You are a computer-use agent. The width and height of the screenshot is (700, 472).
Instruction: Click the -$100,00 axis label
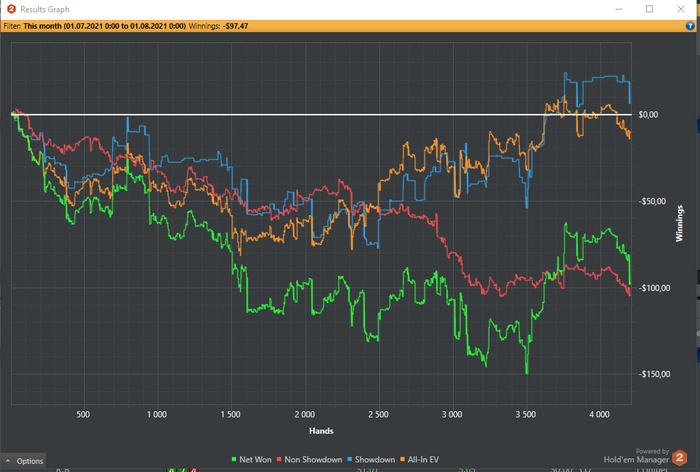(654, 288)
